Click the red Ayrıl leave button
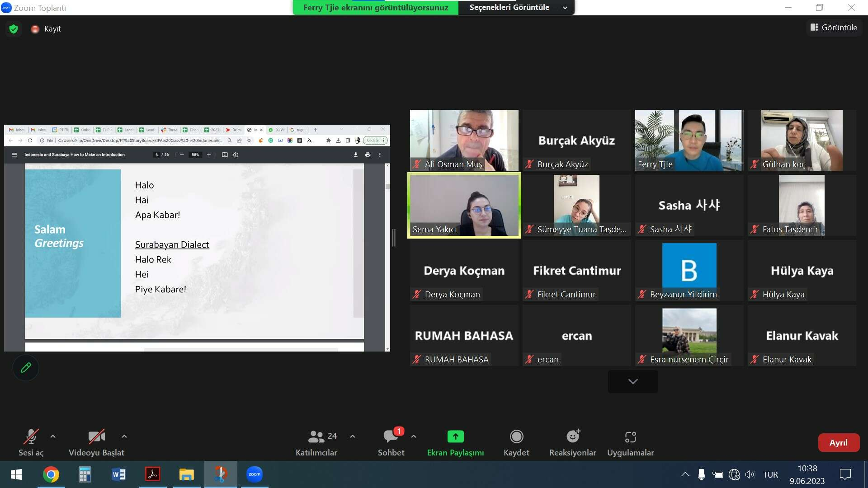868x488 pixels. click(x=838, y=442)
